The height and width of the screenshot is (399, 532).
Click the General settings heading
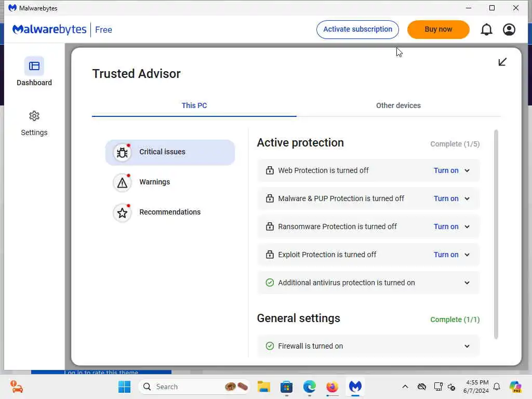tap(299, 318)
